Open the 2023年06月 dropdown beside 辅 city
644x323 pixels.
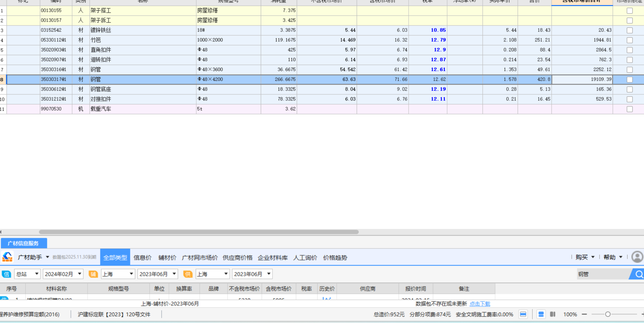point(158,274)
